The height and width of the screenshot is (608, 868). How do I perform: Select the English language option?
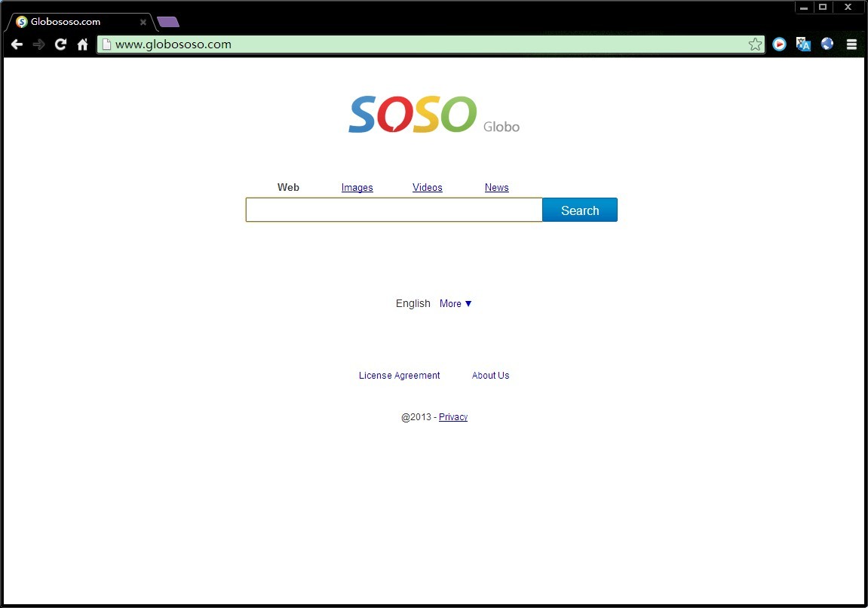(413, 303)
